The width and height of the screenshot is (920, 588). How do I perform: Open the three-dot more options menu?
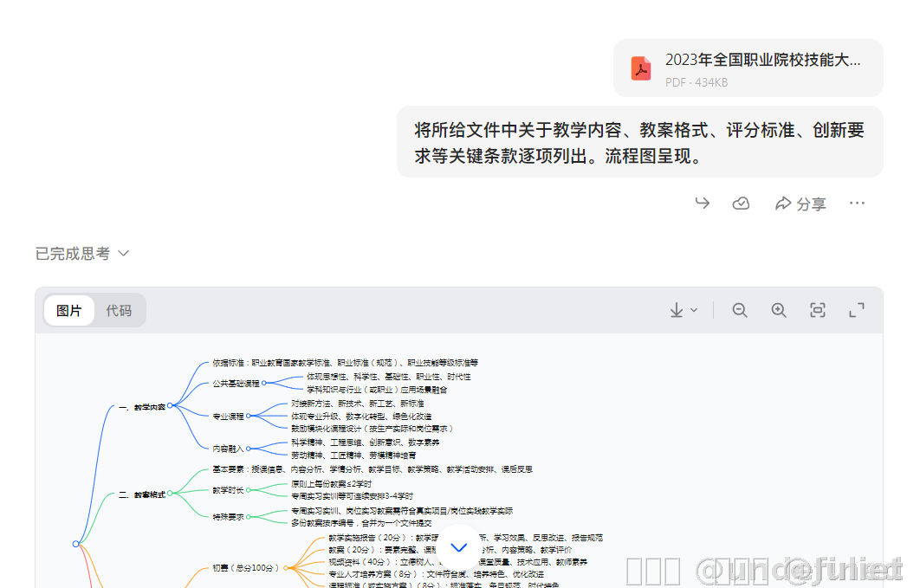coord(857,203)
